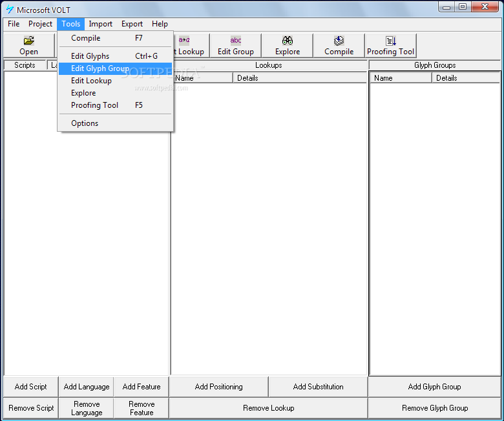Open the Import menu
The image size is (504, 421).
[100, 24]
